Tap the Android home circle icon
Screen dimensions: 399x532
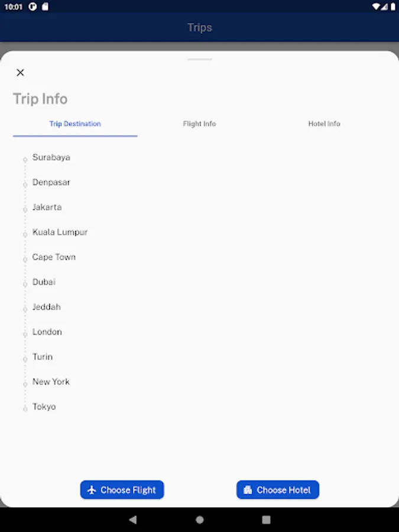pyautogui.click(x=200, y=520)
